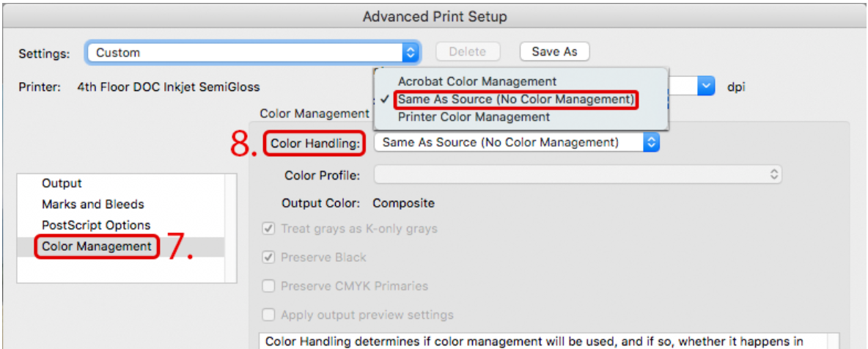The image size is (868, 349).
Task: Enable Apply output preview settings checkbox
Action: (269, 315)
